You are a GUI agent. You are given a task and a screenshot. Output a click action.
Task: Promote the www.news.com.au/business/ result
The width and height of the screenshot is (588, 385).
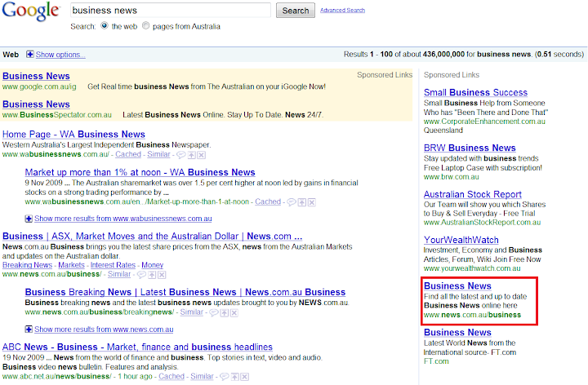click(x=152, y=275)
